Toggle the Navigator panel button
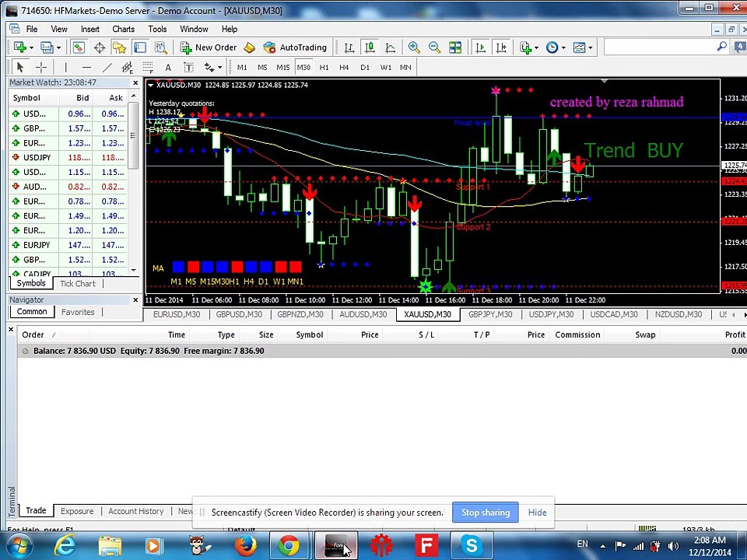 tap(119, 47)
